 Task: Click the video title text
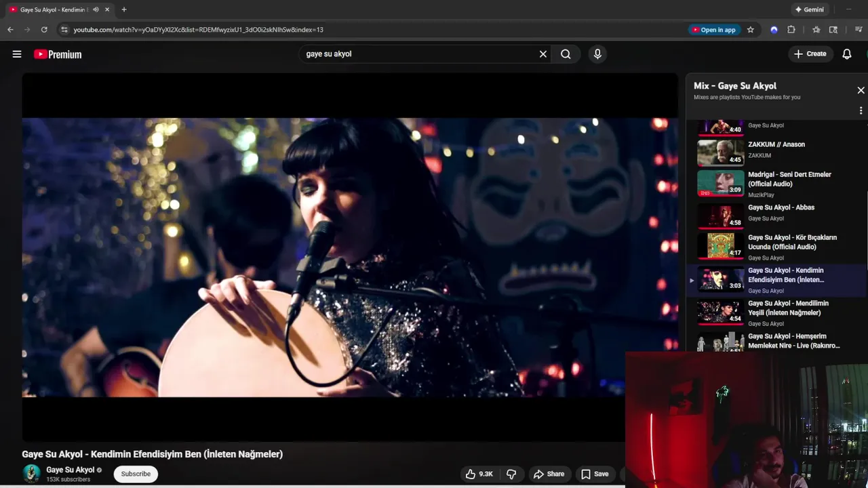point(153,454)
